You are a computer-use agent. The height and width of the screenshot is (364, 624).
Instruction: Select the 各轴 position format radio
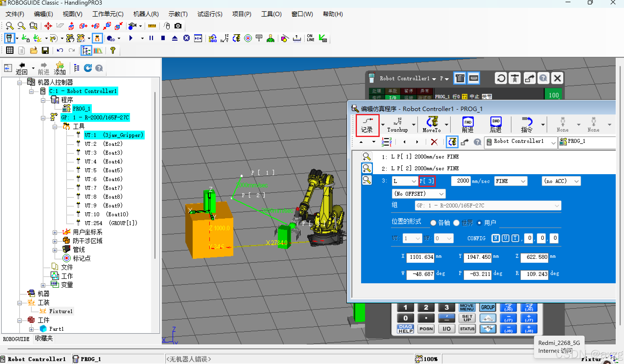pyautogui.click(x=433, y=223)
